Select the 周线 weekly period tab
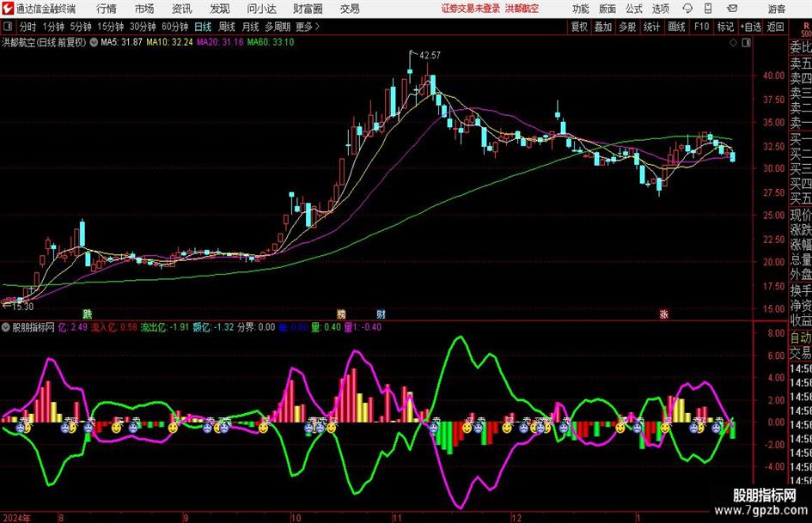This screenshot has width=812, height=523. [x=227, y=27]
